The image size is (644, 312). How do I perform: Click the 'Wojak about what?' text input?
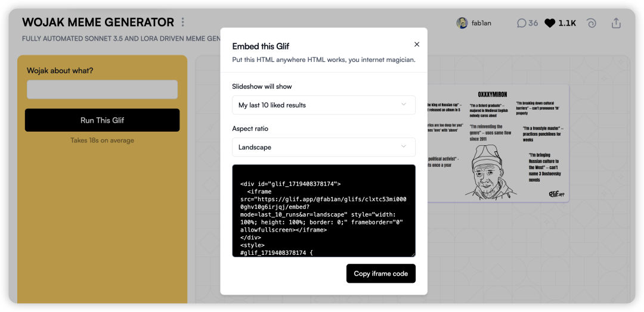[102, 89]
